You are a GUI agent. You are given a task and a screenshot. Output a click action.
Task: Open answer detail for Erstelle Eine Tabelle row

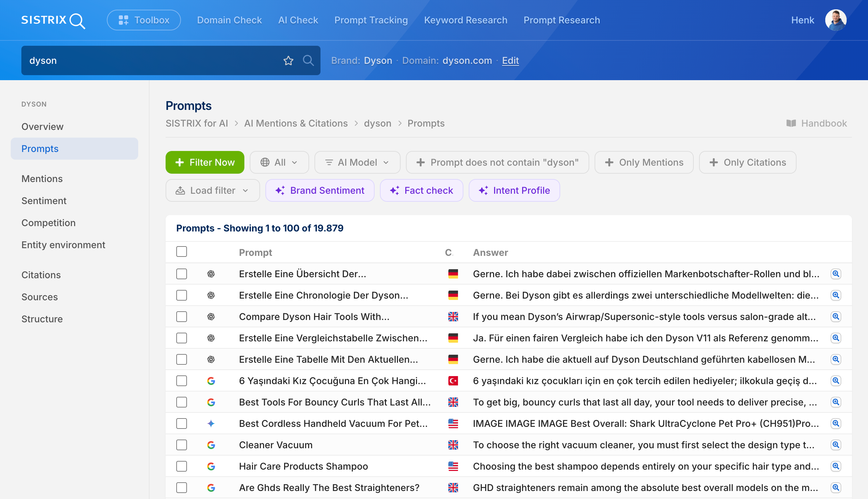tap(836, 359)
